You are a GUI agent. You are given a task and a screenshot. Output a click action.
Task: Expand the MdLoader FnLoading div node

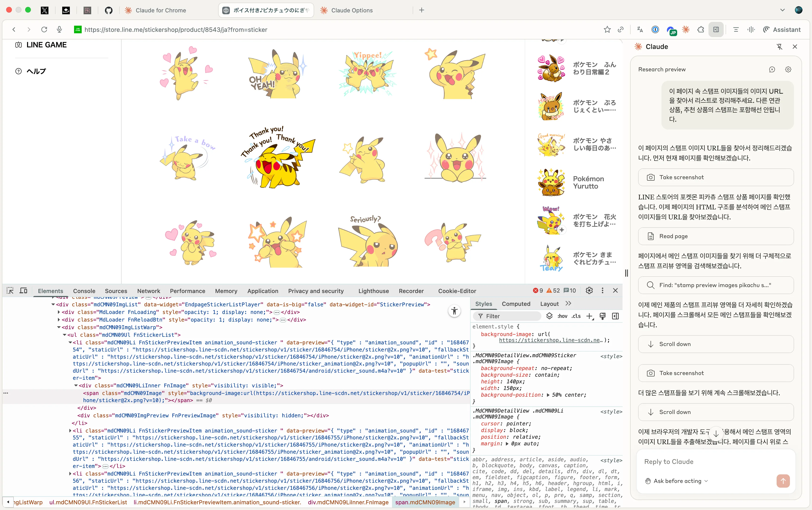[x=59, y=312]
